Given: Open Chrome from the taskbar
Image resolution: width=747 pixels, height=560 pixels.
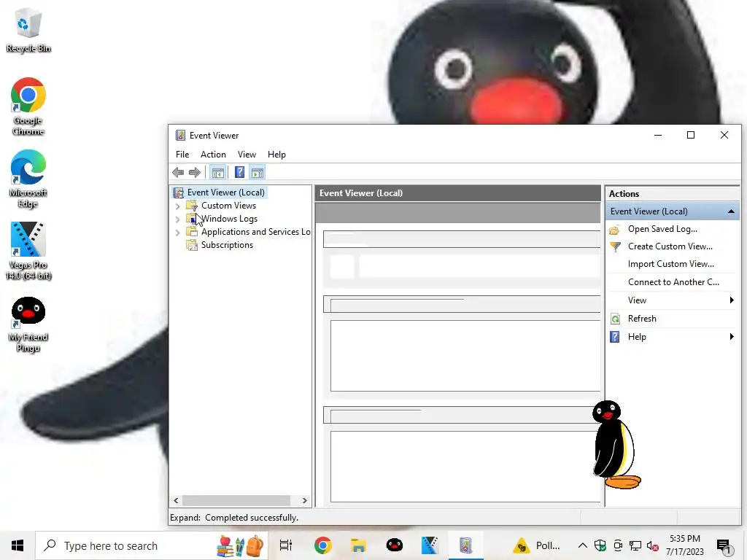Looking at the screenshot, I should [323, 545].
